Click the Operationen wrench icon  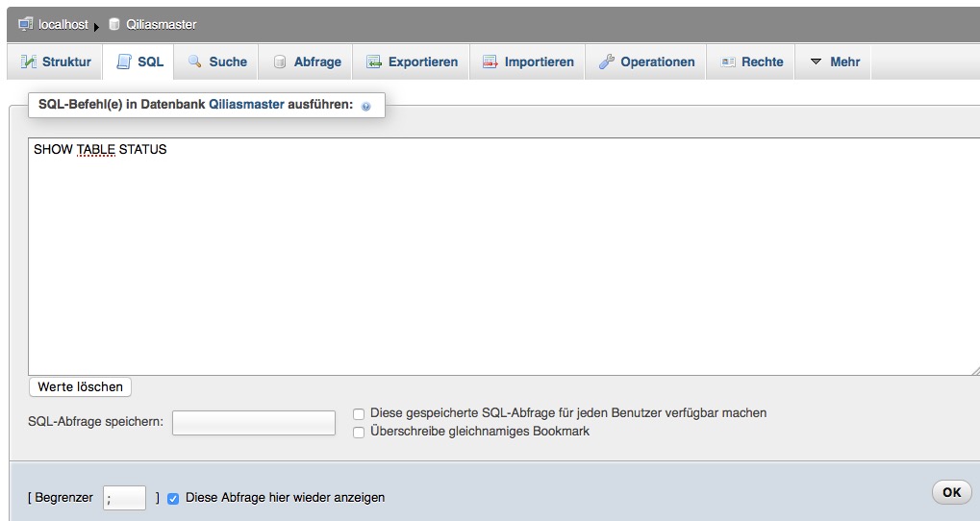pyautogui.click(x=606, y=62)
